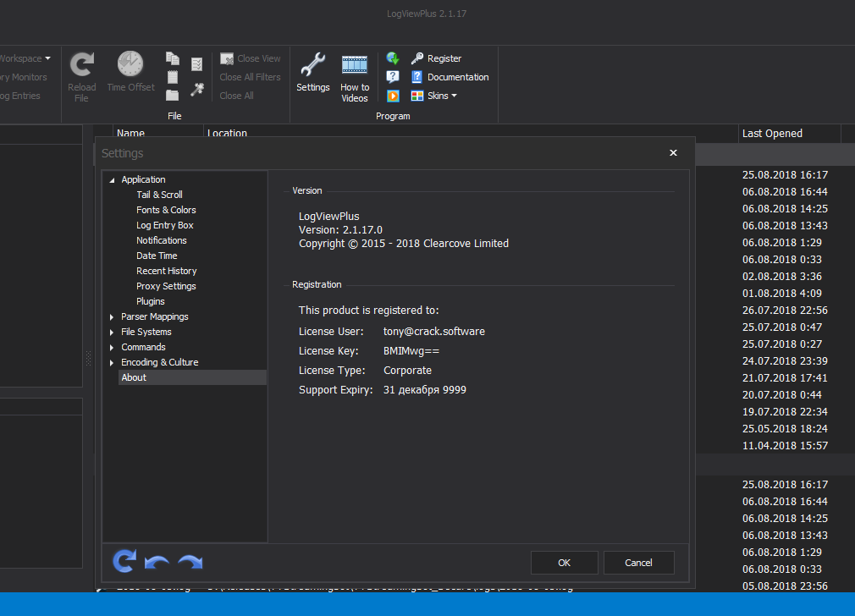Screen dimensions: 855x616
Task: Click the Register key icon
Action: [x=417, y=58]
